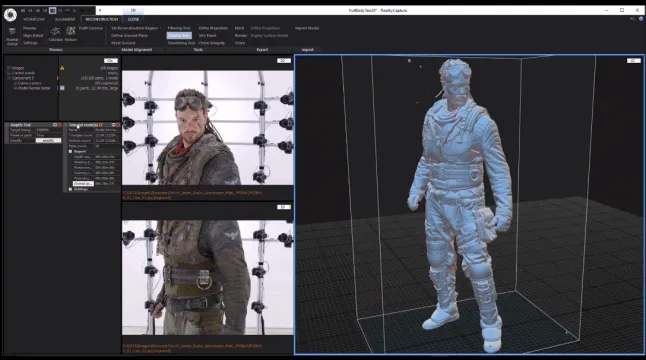The image size is (646, 360).
Task: Toggle the highlighted Simplify Tool
Action: (179, 35)
